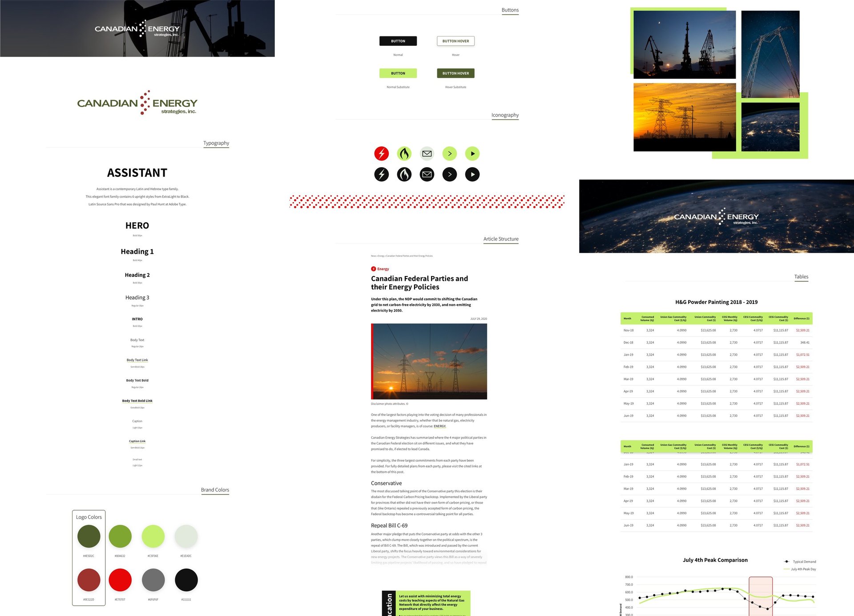Viewport: 854px width, 616px height.
Task: Click the black envelope mail icon
Action: click(x=427, y=174)
